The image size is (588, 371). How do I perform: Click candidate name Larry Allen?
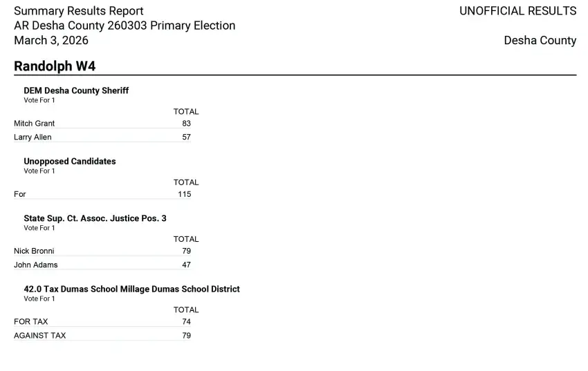point(33,137)
